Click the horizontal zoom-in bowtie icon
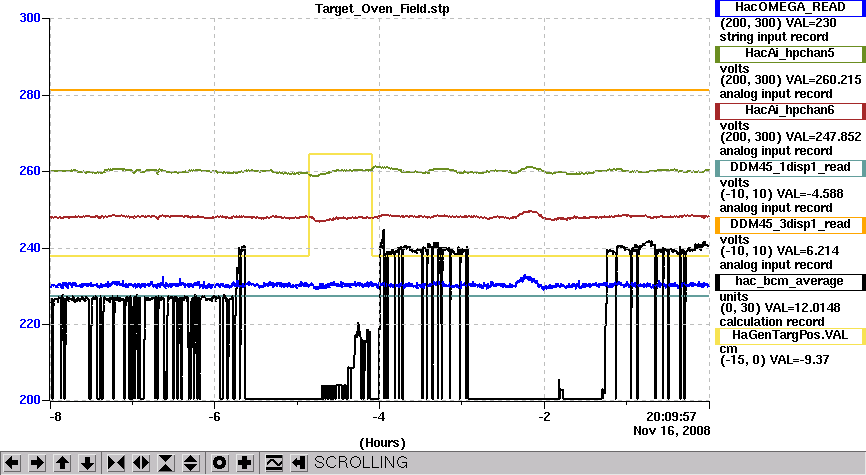The image size is (866, 475). (116, 462)
